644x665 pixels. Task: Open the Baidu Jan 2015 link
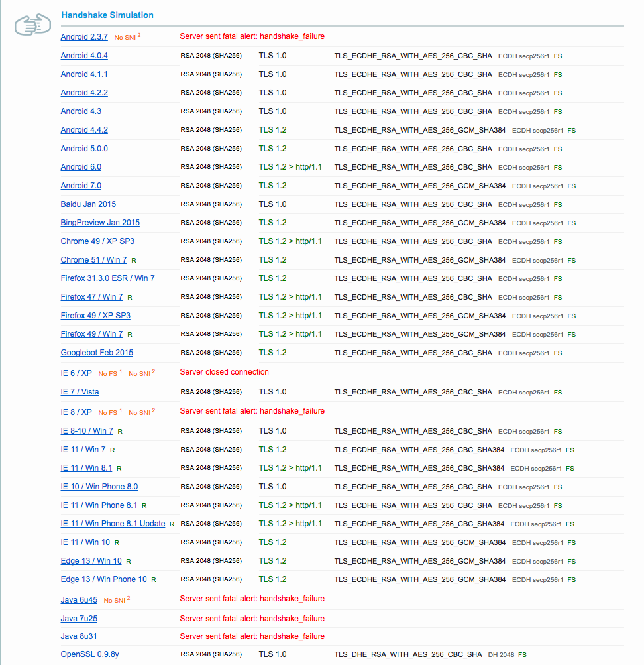click(x=88, y=204)
